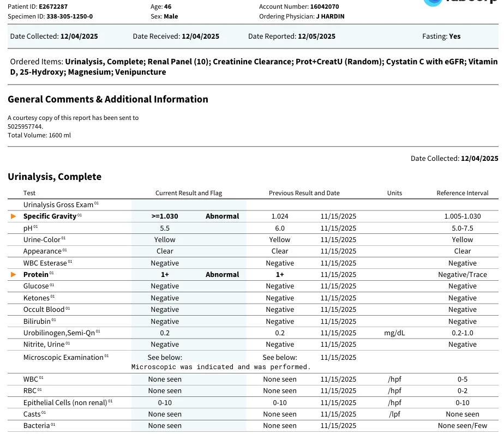504x434 pixels.
Task: Click the Units column header
Action: click(394, 193)
